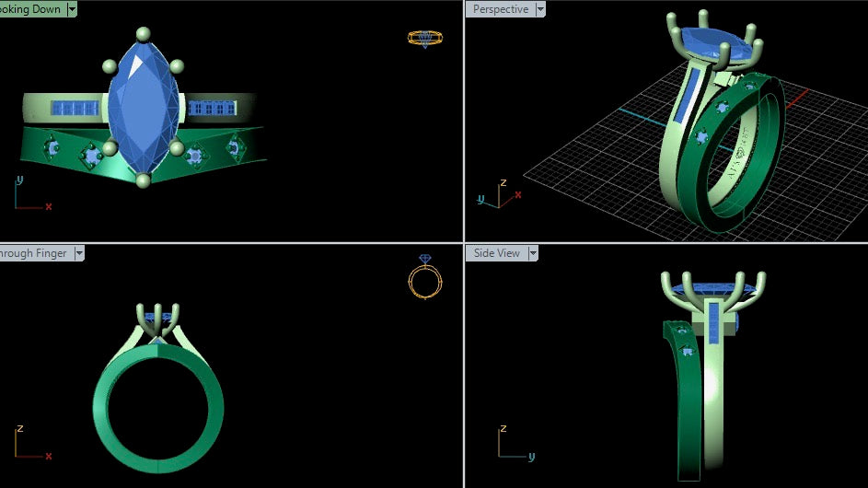The image size is (868, 488).
Task: Click the Through Finger viewport title label
Action: coord(37,253)
